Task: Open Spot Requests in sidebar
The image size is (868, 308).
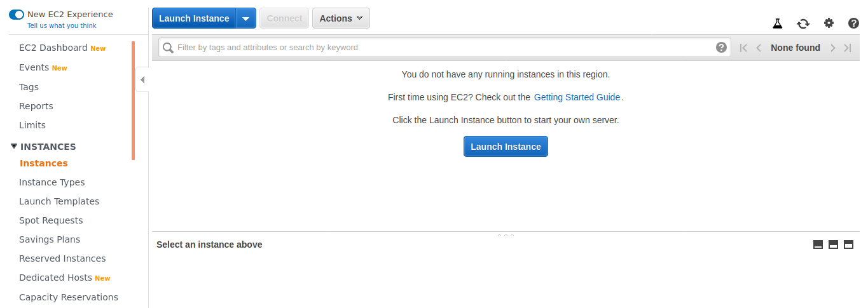Action: 51,220
